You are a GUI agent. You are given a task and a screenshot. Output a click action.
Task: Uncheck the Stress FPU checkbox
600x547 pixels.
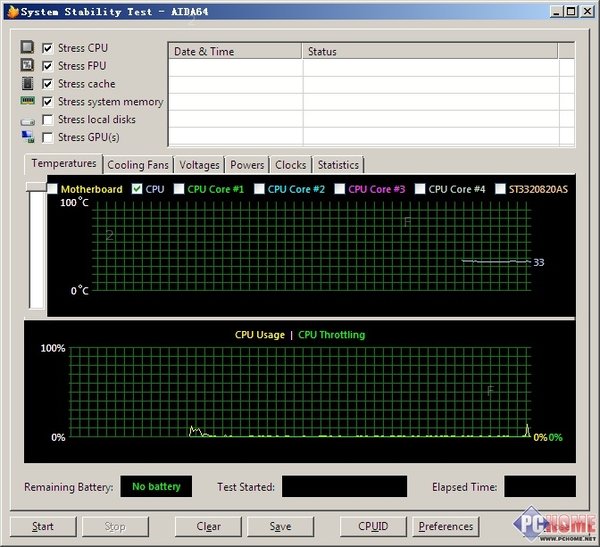[x=47, y=66]
